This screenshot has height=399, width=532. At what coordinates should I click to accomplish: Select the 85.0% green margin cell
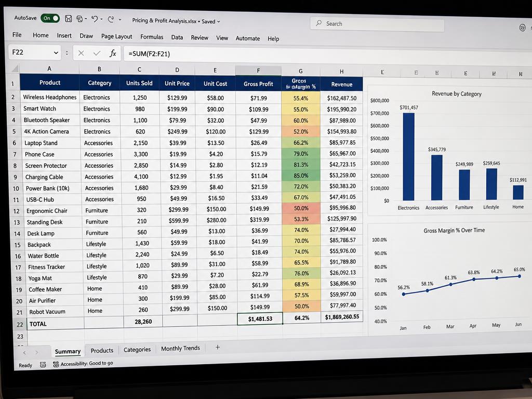pyautogui.click(x=301, y=176)
